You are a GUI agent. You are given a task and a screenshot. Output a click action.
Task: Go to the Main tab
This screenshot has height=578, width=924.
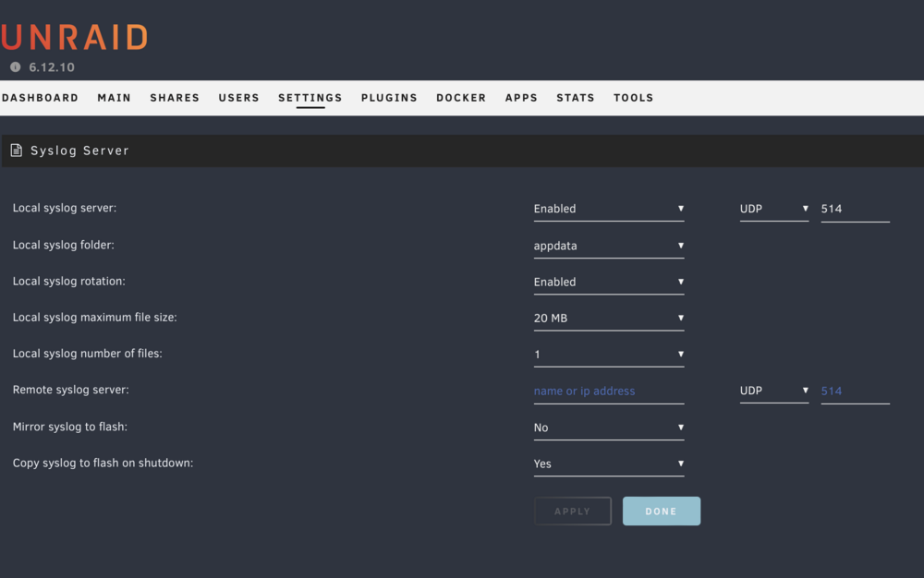[x=115, y=98]
